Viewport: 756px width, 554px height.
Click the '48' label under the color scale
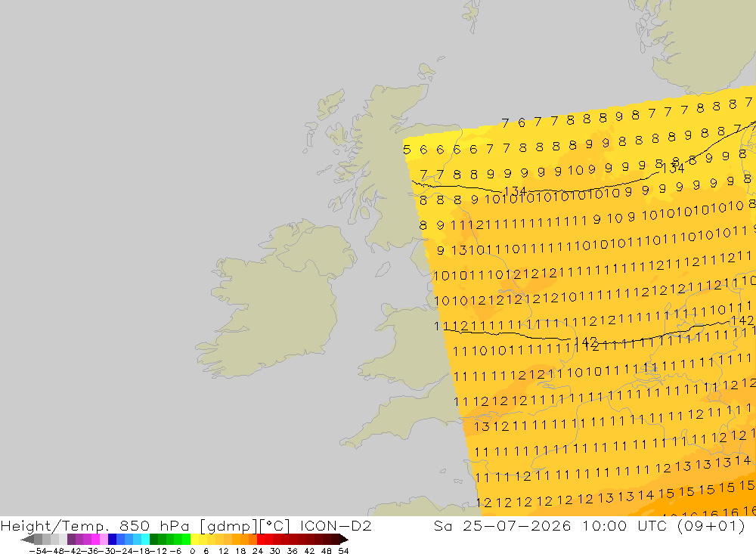pos(327,551)
